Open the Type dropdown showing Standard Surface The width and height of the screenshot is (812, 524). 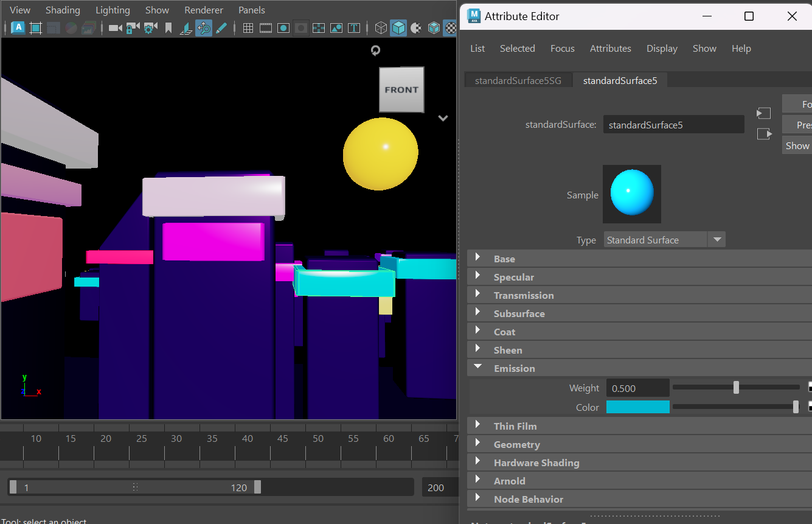click(x=665, y=240)
